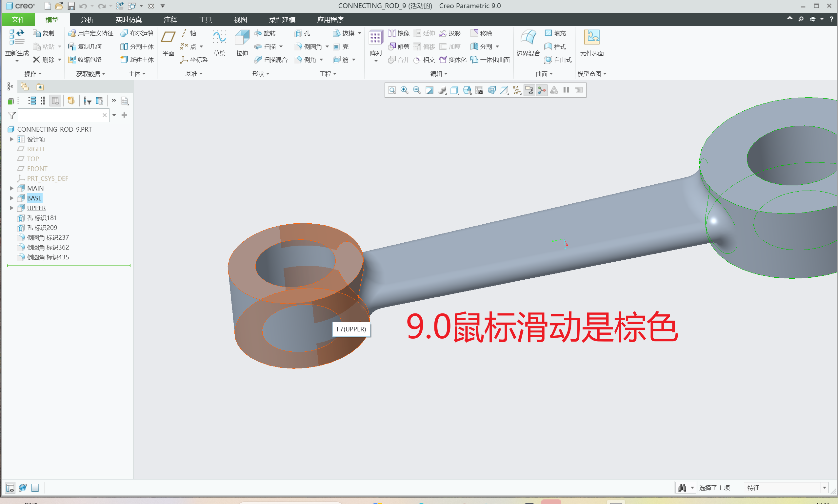The height and width of the screenshot is (504, 838).
Task: Click the Sketch (草绘) tool icon
Action: 219,37
